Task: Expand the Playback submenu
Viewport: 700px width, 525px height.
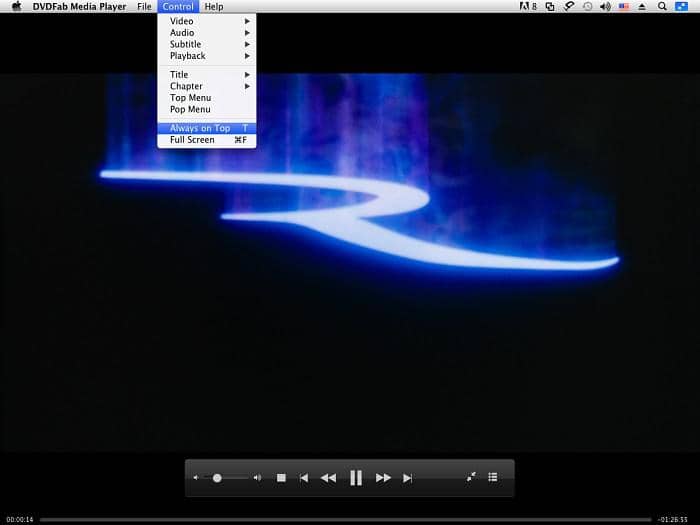Action: [x=207, y=56]
